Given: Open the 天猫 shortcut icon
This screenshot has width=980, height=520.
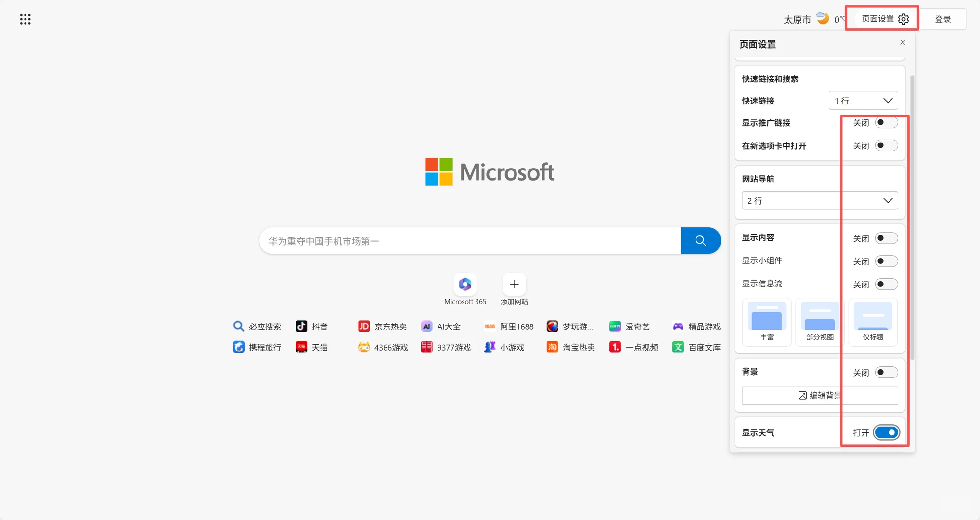Looking at the screenshot, I should click(301, 347).
